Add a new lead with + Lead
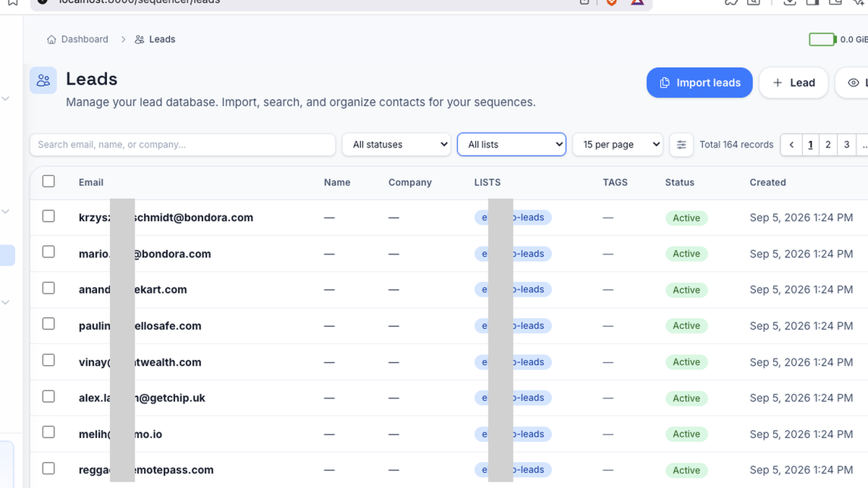The image size is (868, 488). pyautogui.click(x=793, y=82)
